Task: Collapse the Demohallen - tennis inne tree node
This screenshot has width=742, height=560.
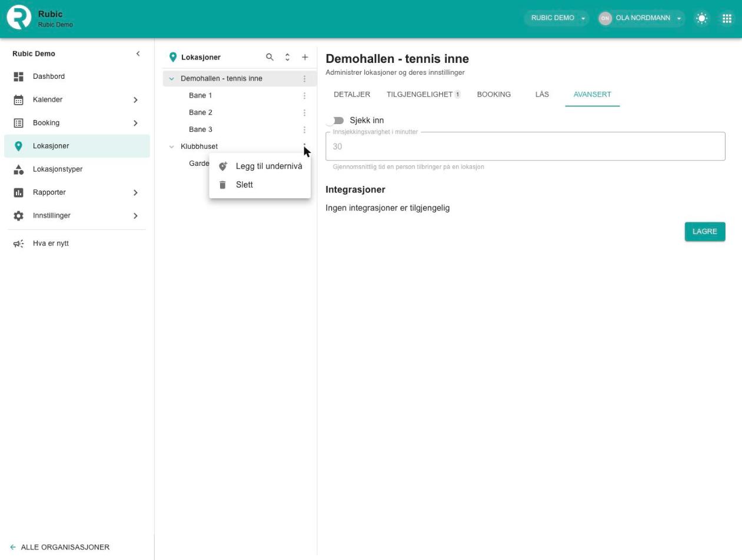Action: [172, 78]
